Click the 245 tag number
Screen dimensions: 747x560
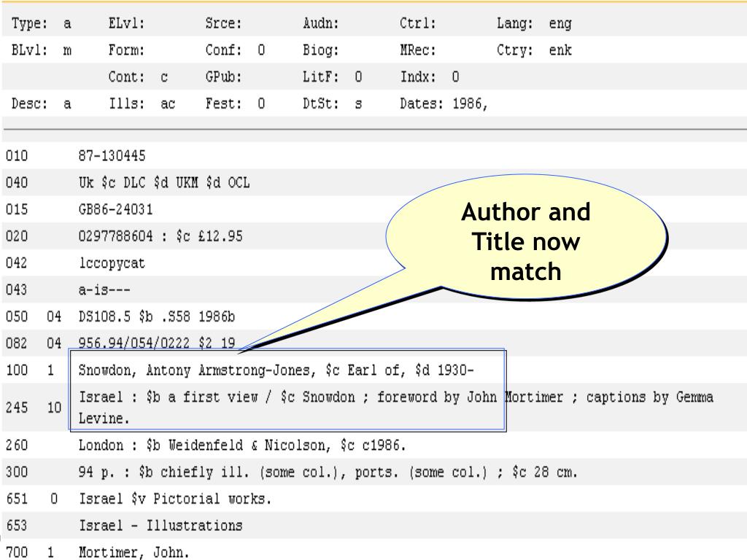click(x=17, y=408)
